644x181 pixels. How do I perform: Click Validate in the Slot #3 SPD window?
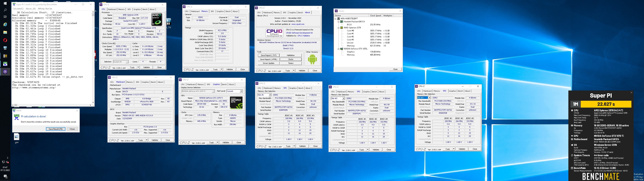[462, 149]
